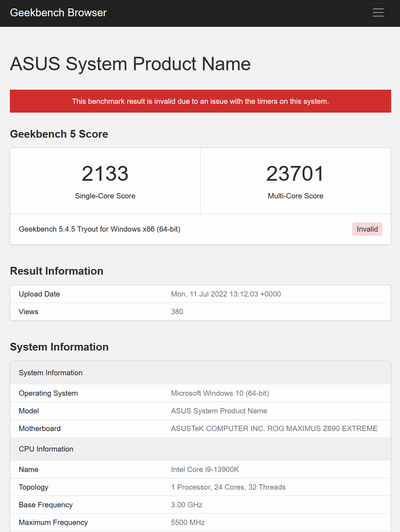Screen dimensions: 400x532
Task: Click the Result Information heading
Action: pyautogui.click(x=56, y=271)
